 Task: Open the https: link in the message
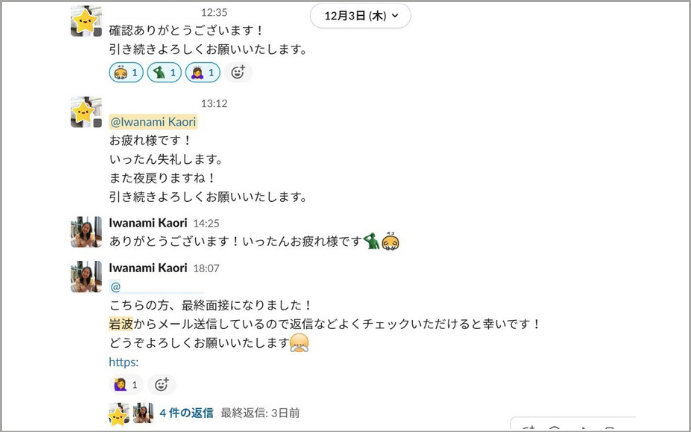point(124,362)
